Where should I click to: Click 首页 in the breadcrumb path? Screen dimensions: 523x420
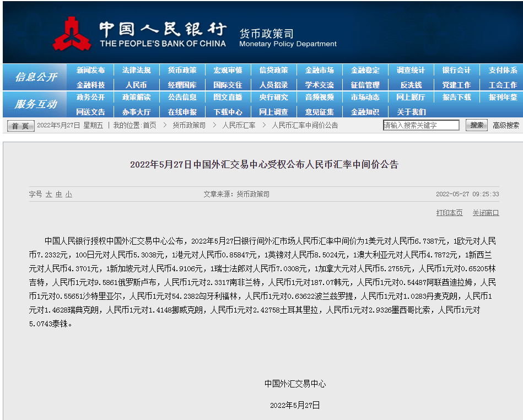[x=149, y=126]
